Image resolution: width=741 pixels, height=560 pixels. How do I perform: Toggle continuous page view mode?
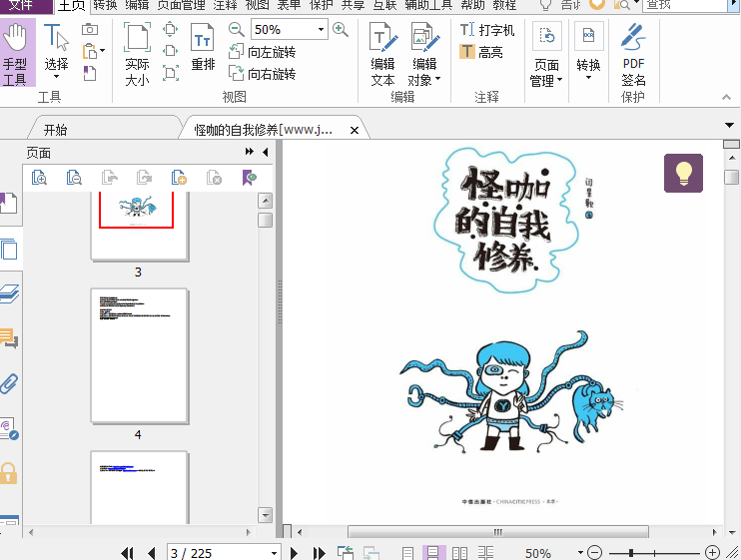pos(432,553)
